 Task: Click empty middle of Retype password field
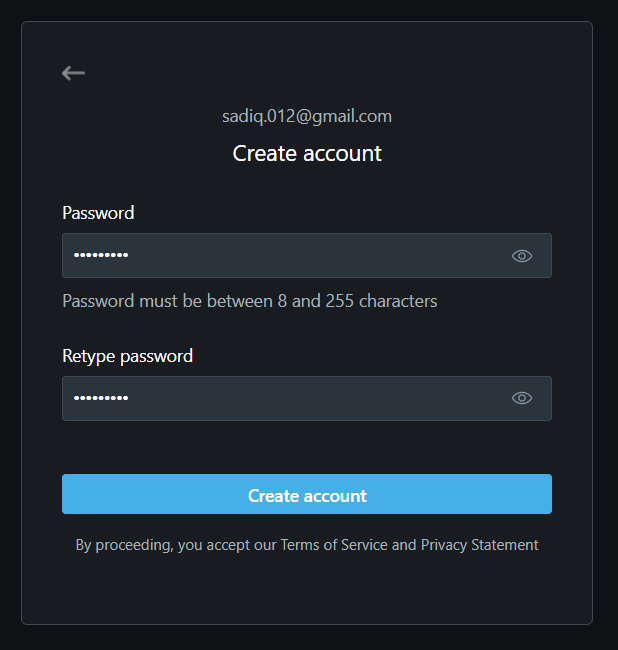click(x=310, y=398)
